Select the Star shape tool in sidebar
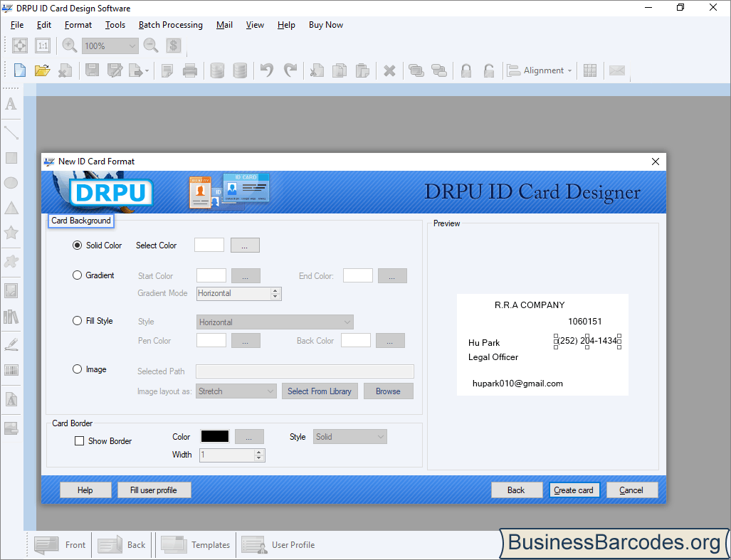The image size is (731, 560). click(11, 232)
